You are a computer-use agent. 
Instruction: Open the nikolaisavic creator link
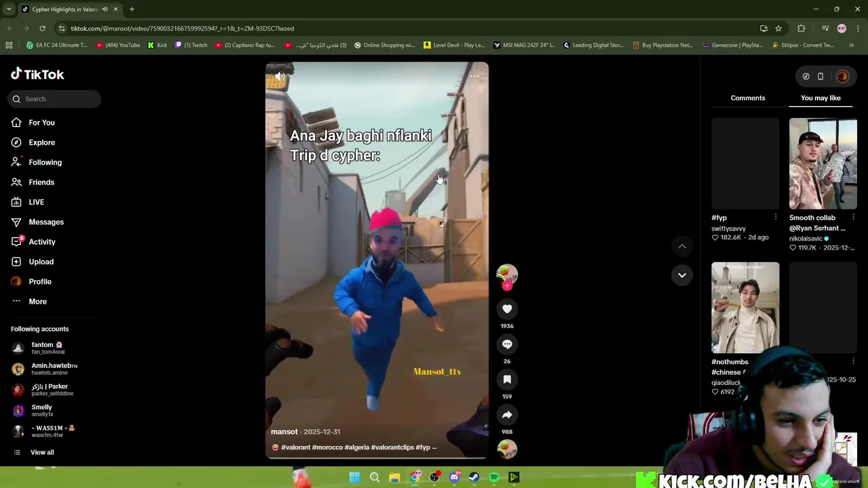pyautogui.click(x=806, y=239)
